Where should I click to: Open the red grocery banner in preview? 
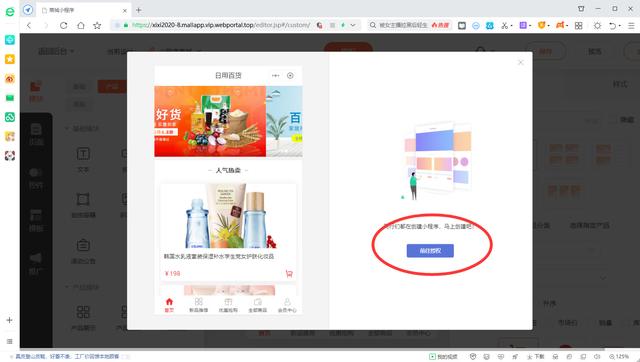click(x=210, y=121)
